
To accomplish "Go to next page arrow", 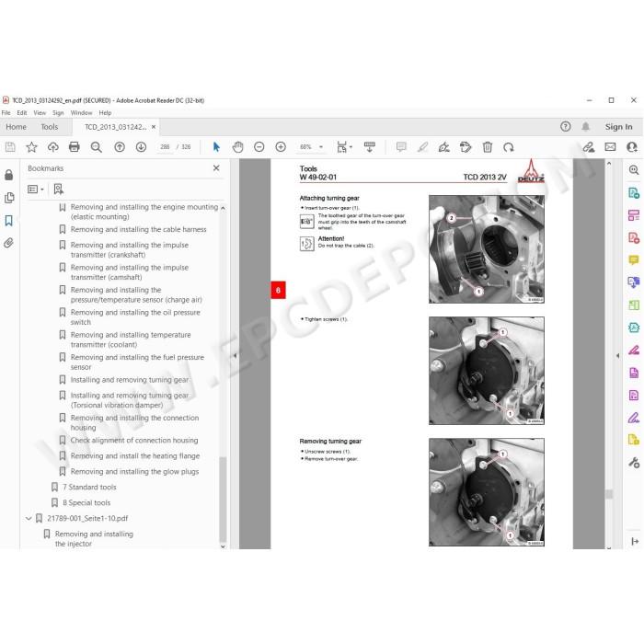I will [x=141, y=147].
